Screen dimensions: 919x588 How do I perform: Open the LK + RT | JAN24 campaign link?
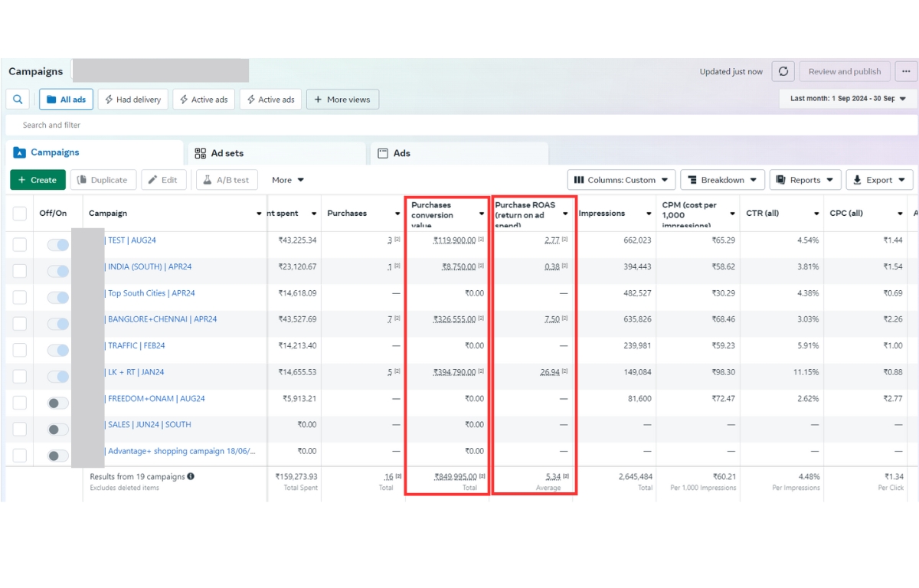click(136, 372)
